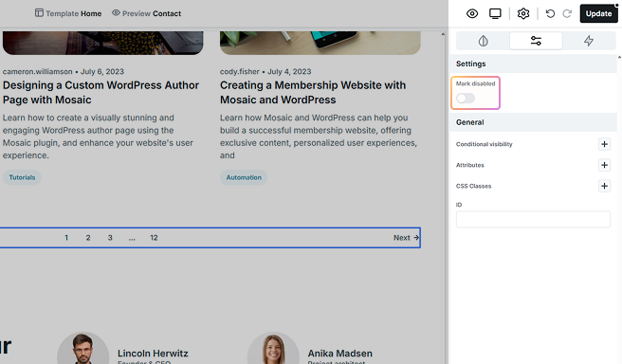The height and width of the screenshot is (364, 622).
Task: Click the cameron.williamson author name
Action: (37, 72)
